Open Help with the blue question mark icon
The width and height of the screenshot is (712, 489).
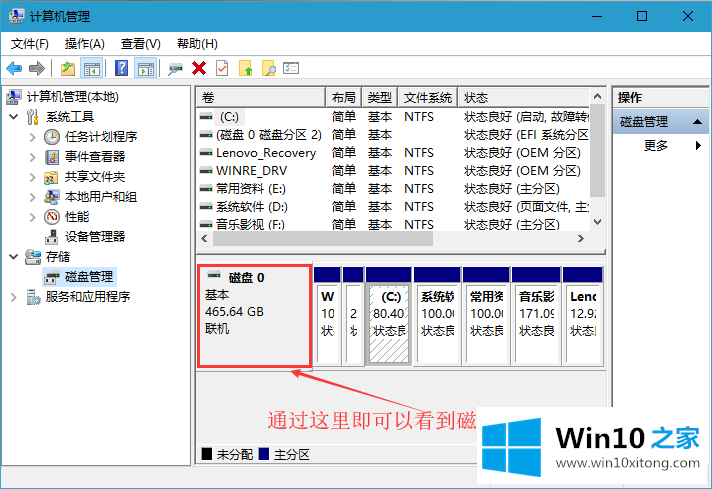121,69
